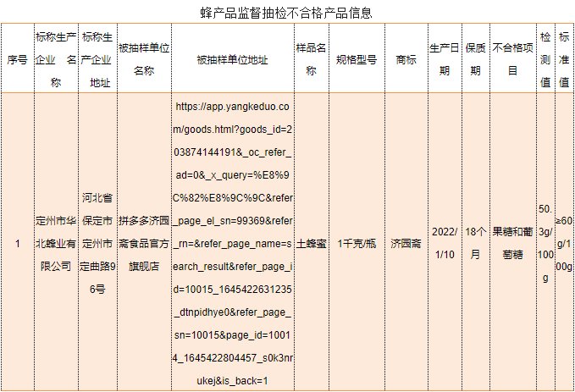Open the app.yangkeduo.com goods URL
The height and width of the screenshot is (392, 575).
click(232, 244)
